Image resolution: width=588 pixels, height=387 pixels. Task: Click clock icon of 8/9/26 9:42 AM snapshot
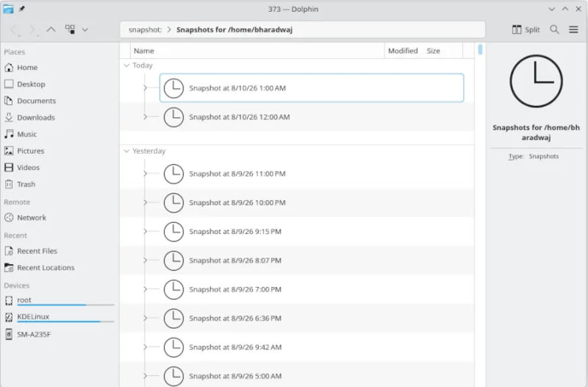[173, 347]
